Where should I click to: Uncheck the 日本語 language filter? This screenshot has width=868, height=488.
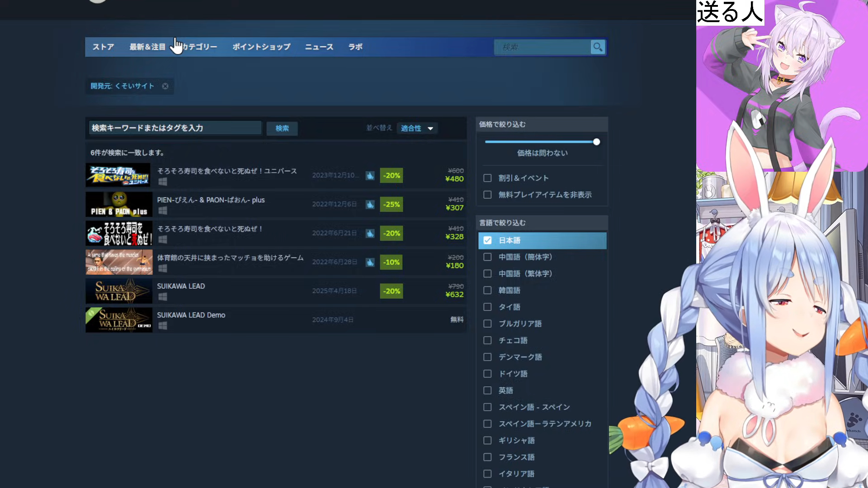pyautogui.click(x=487, y=240)
